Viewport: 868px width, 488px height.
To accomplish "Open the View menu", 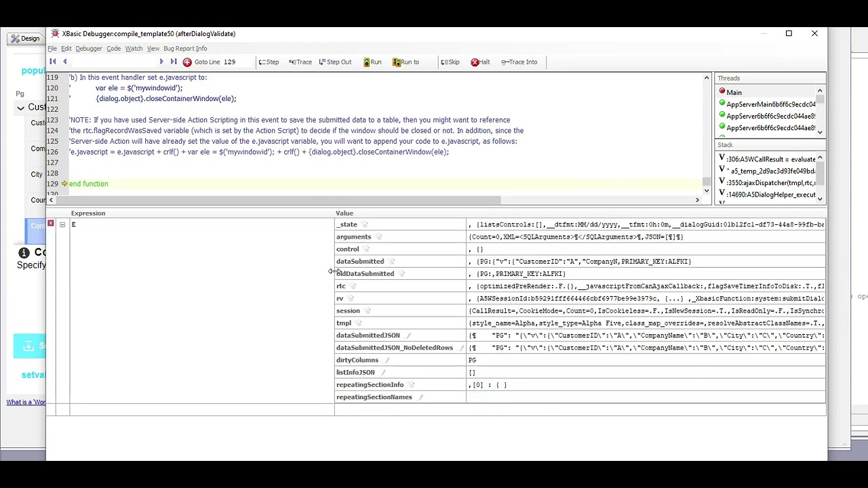I will (153, 48).
